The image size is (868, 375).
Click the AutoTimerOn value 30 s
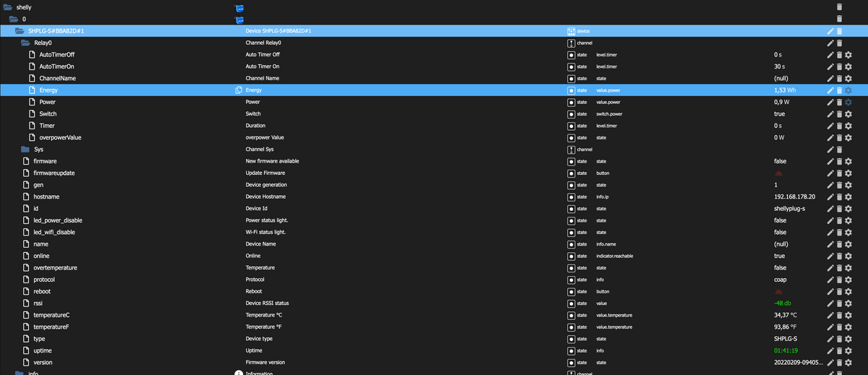click(x=779, y=66)
